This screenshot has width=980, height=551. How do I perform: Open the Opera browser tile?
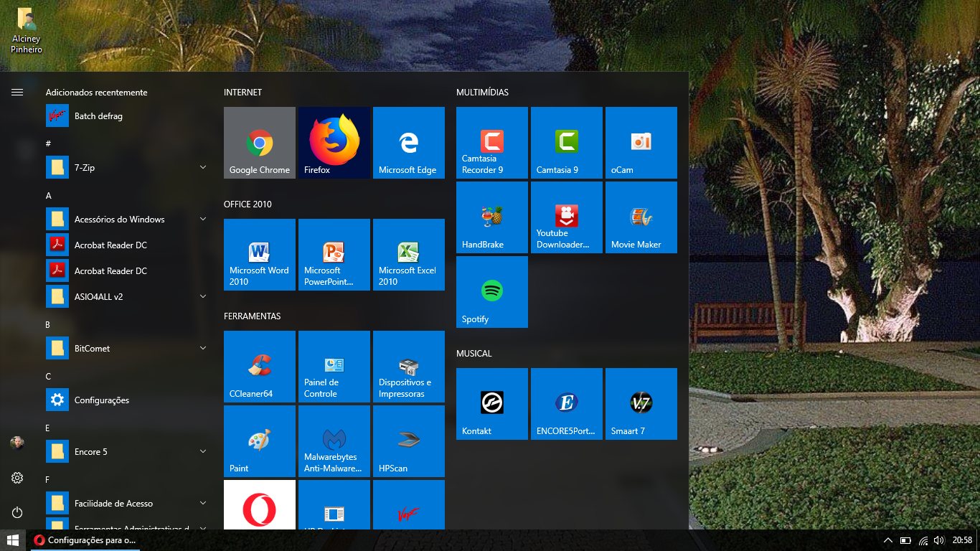click(x=260, y=505)
